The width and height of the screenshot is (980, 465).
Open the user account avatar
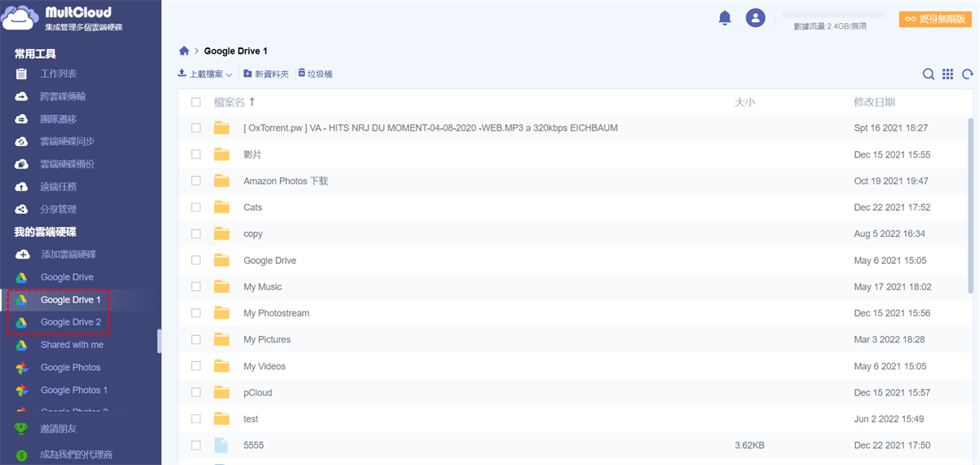756,18
